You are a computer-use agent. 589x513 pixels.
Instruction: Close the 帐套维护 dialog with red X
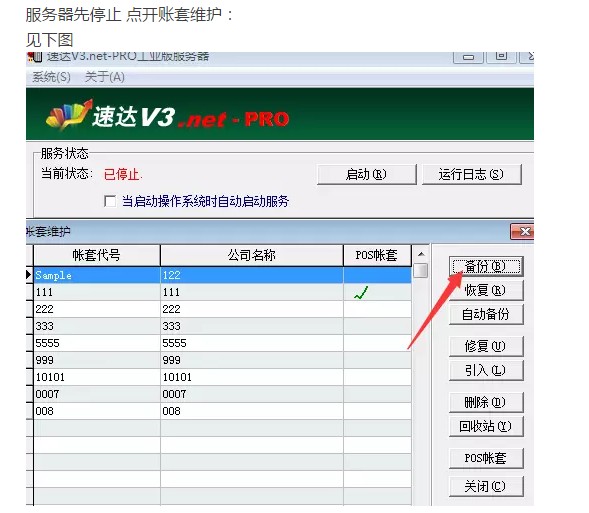pos(522,231)
